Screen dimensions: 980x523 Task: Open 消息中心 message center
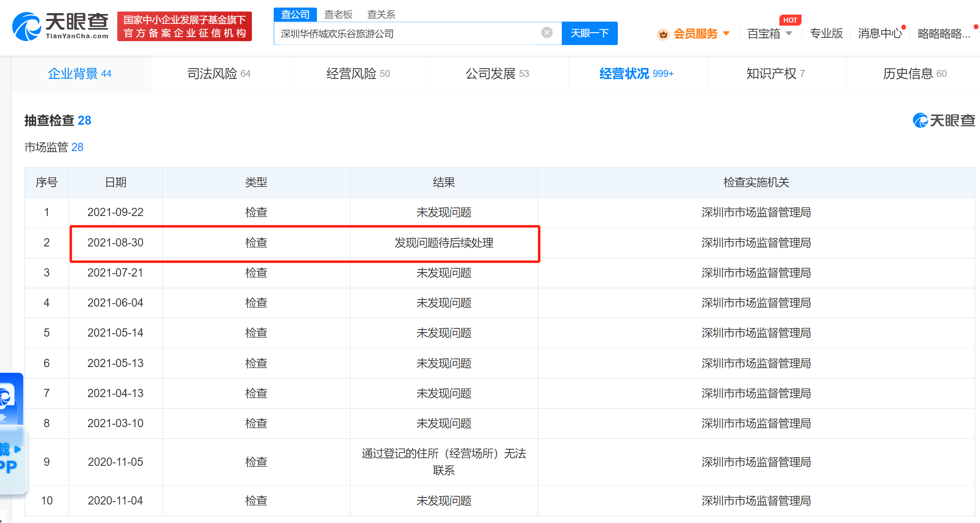(x=880, y=33)
